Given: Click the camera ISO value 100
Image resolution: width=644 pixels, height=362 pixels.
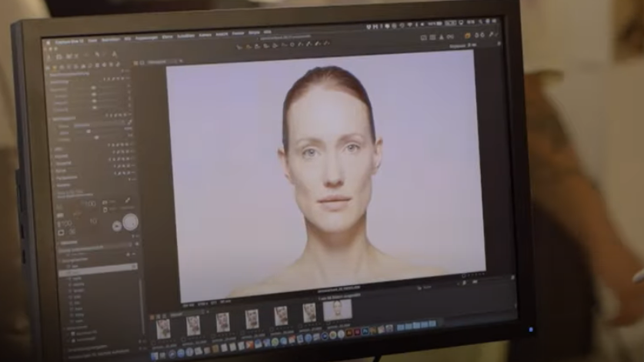Looking at the screenshot, I should (x=89, y=204).
